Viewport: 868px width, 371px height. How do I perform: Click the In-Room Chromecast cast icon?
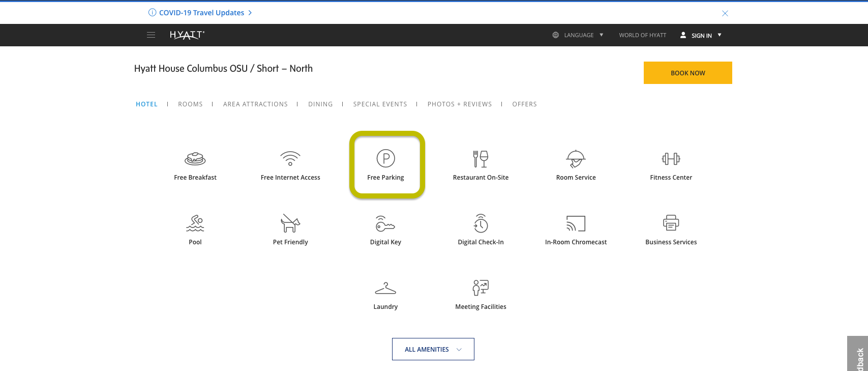tap(576, 223)
